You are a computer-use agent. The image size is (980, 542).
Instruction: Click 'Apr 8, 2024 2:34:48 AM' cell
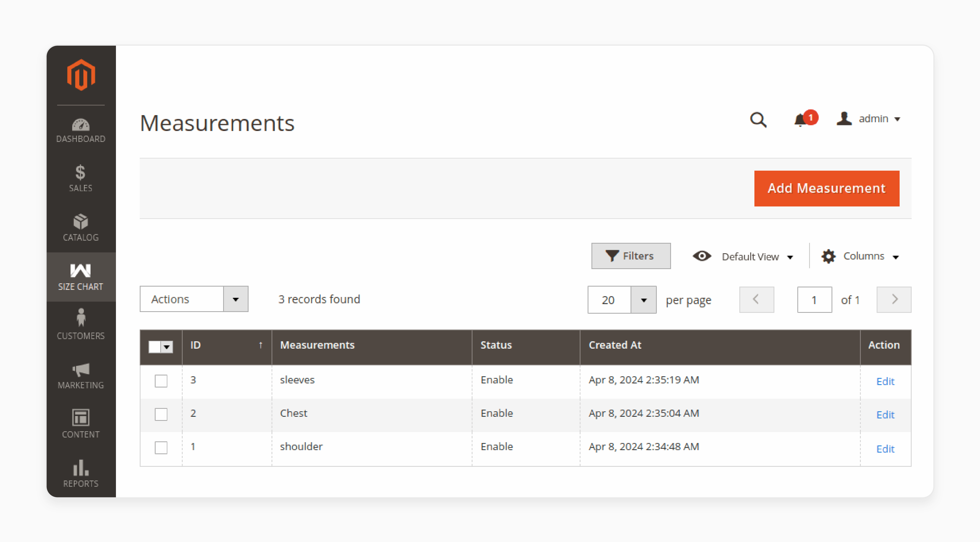click(644, 447)
